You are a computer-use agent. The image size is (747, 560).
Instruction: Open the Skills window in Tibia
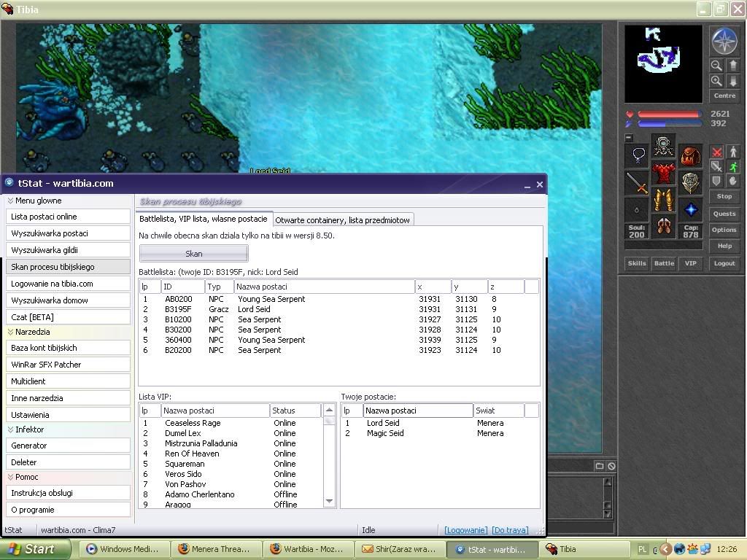pyautogui.click(x=637, y=263)
